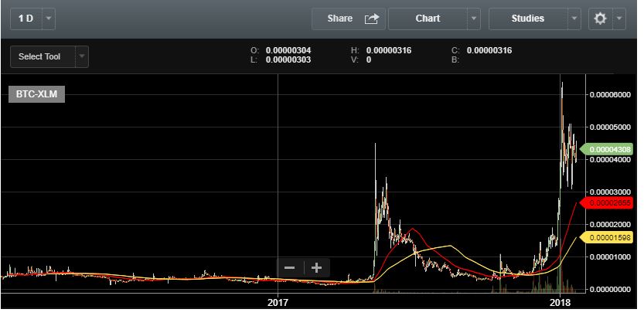The image size is (644, 316).
Task: Click the low value 0.00000303
Action: point(288,60)
